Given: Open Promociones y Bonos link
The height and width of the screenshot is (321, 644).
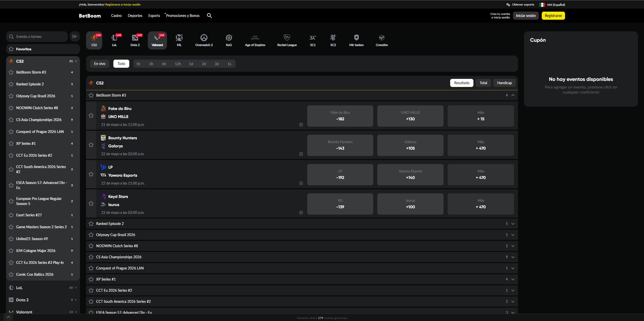Looking at the screenshot, I should (x=183, y=16).
